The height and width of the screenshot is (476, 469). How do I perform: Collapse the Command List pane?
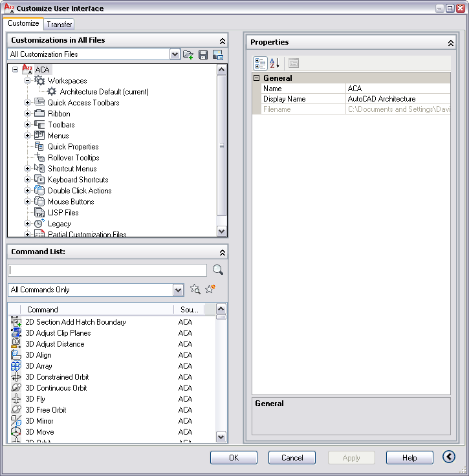pyautogui.click(x=222, y=253)
